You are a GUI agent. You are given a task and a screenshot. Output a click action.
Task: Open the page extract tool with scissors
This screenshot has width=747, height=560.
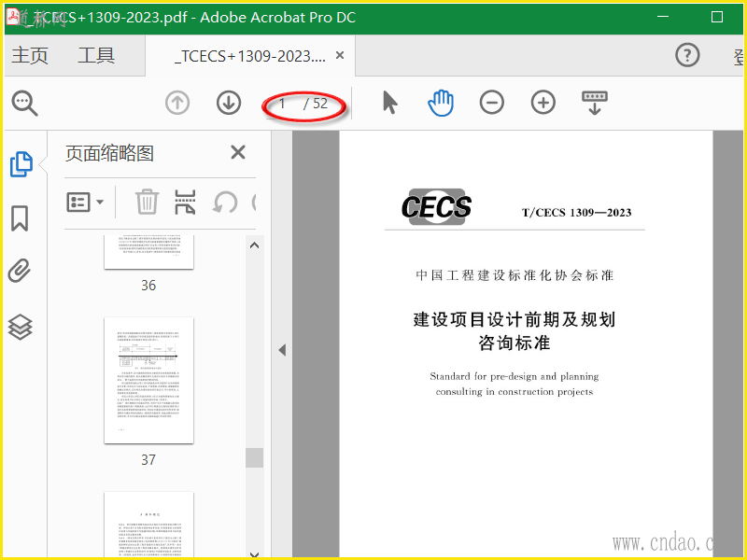[185, 202]
